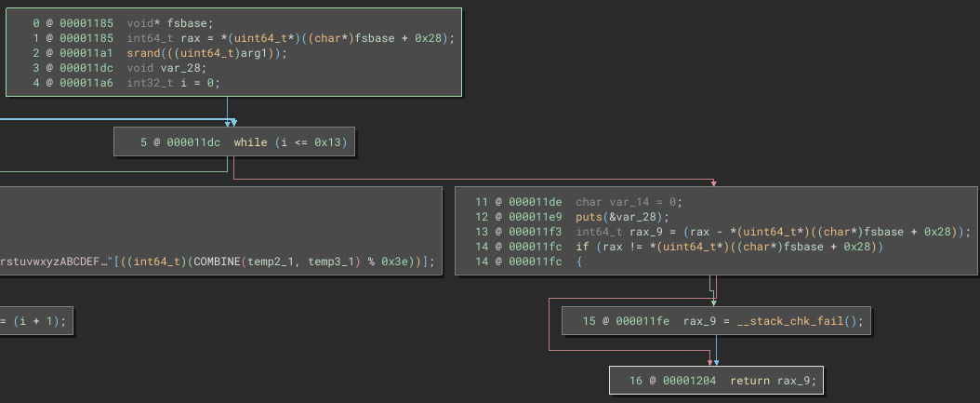Click address 000011a1 in first block

tap(86, 53)
